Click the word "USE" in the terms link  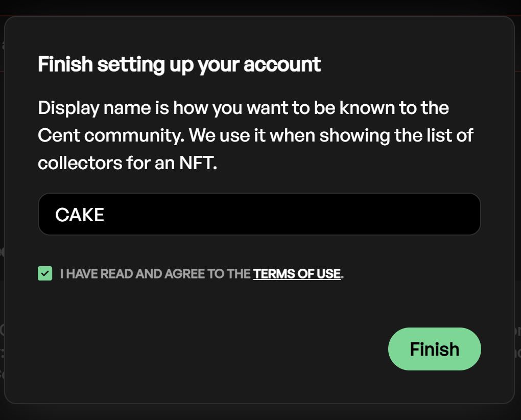328,274
